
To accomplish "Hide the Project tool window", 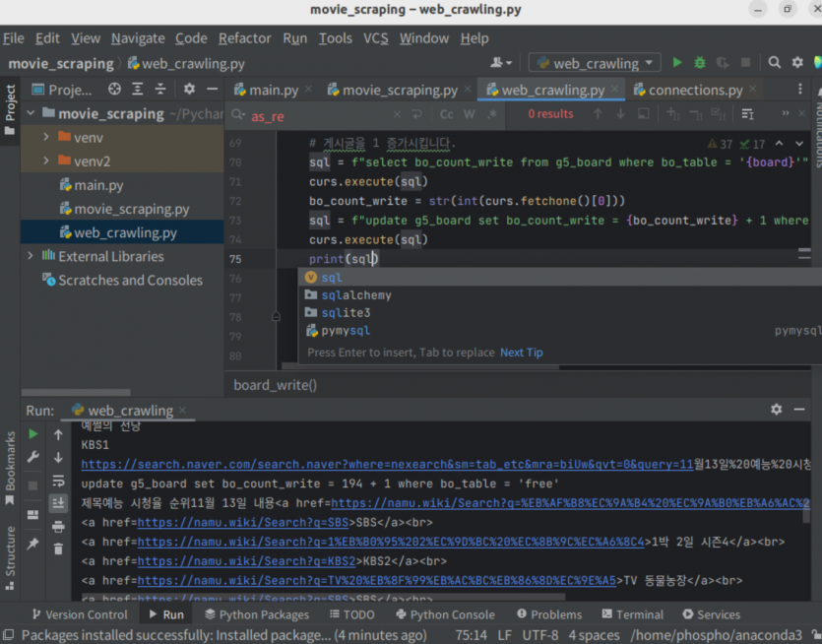I will coord(212,90).
